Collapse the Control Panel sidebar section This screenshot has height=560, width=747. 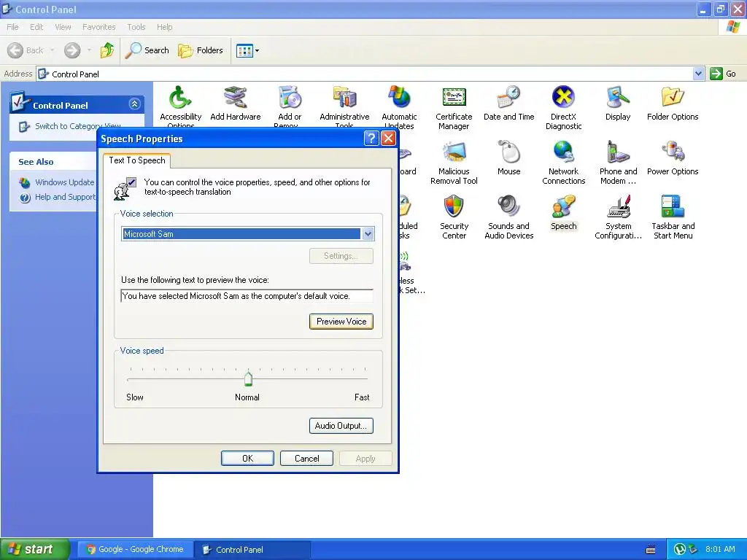[134, 104]
